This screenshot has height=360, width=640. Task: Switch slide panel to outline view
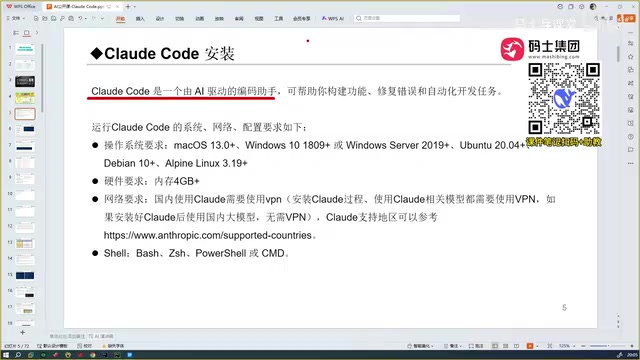[16, 33]
